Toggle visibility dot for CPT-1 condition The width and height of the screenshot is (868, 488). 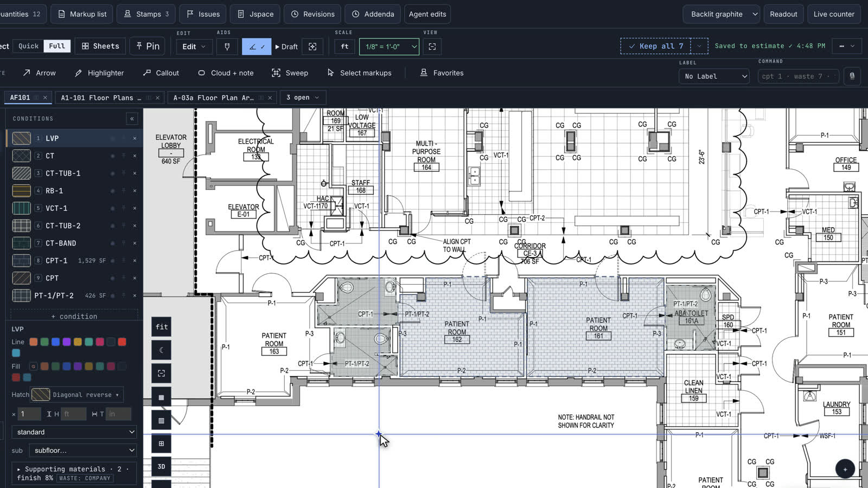[113, 261]
